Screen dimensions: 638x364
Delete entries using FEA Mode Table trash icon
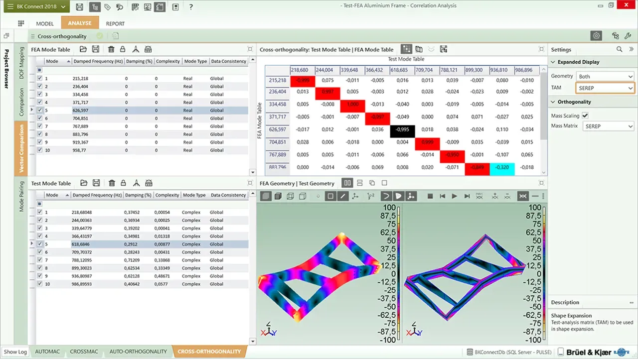pyautogui.click(x=111, y=49)
